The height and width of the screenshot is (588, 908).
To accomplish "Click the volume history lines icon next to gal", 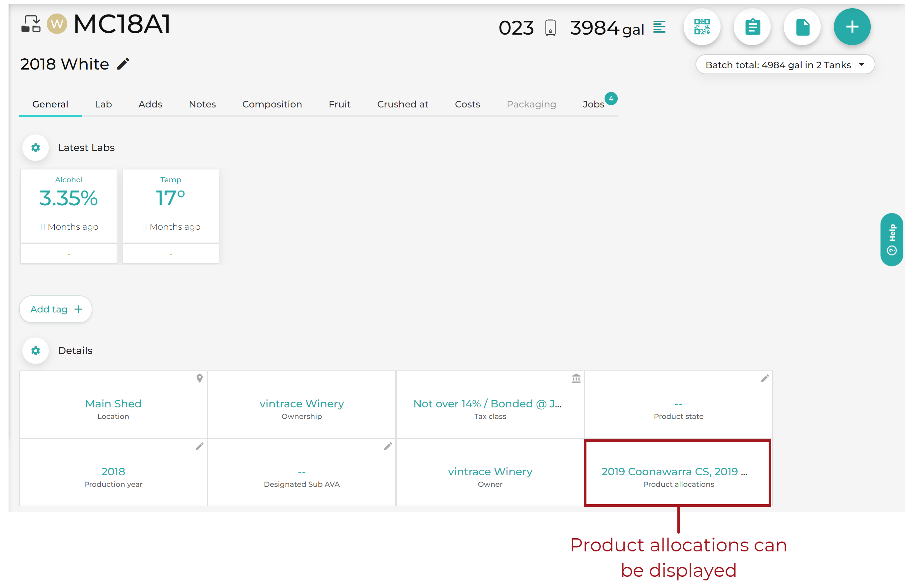I will pyautogui.click(x=659, y=27).
